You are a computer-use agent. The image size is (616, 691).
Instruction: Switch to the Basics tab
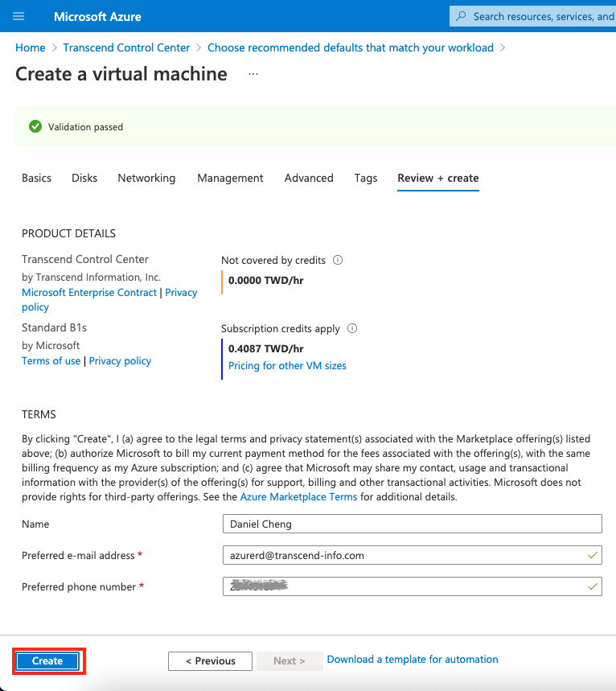[36, 178]
